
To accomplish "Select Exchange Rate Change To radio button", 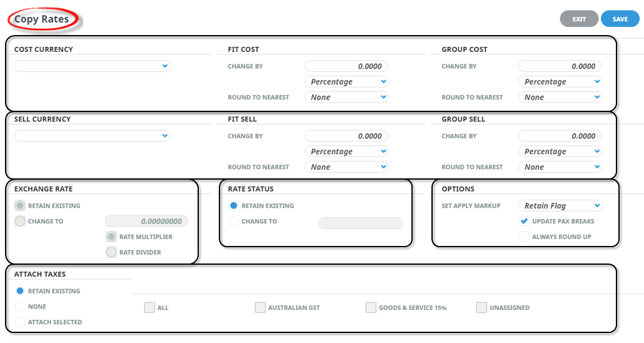I will tap(20, 221).
